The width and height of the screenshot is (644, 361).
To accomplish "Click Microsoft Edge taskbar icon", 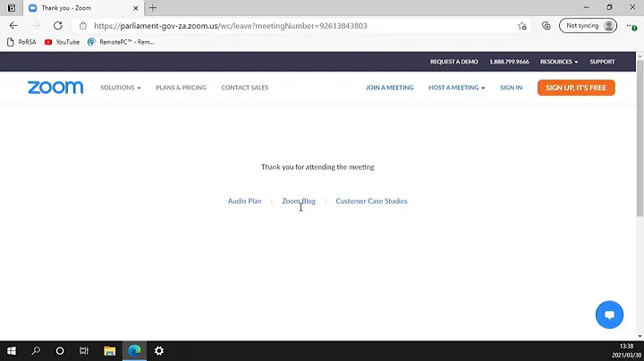I will [134, 351].
